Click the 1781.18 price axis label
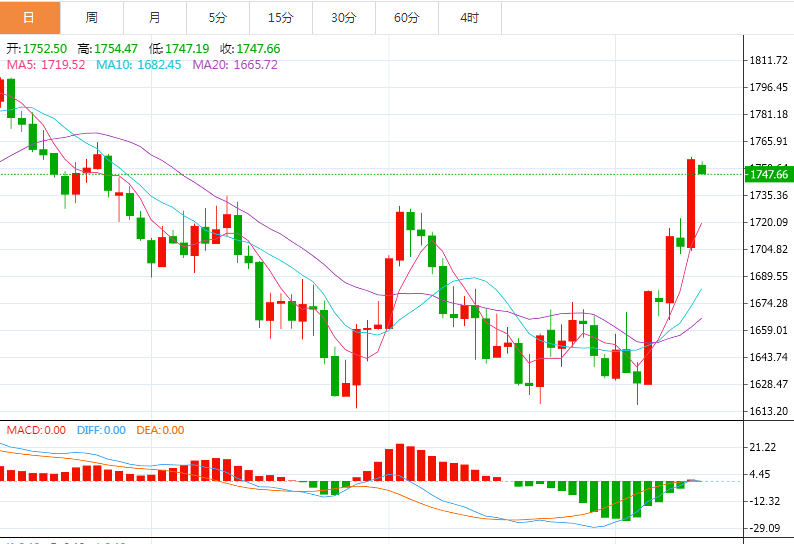 [x=769, y=114]
